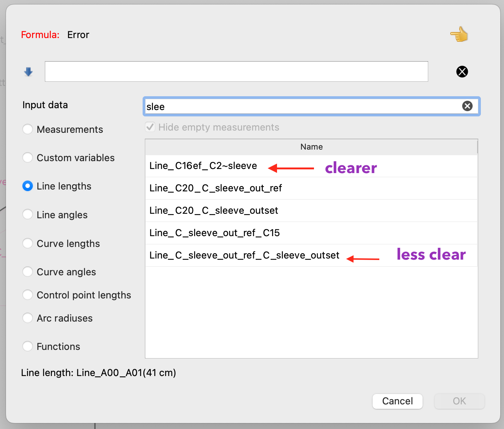Image resolution: width=504 pixels, height=429 pixels.
Task: Clear the formula with black X icon
Action: click(x=462, y=72)
